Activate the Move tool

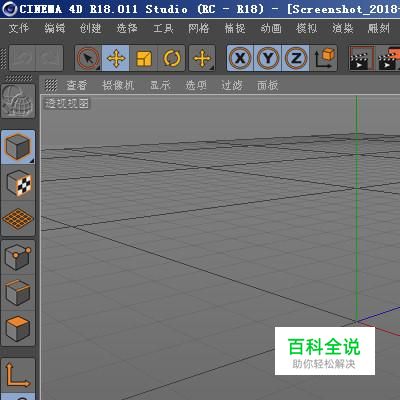(116, 58)
